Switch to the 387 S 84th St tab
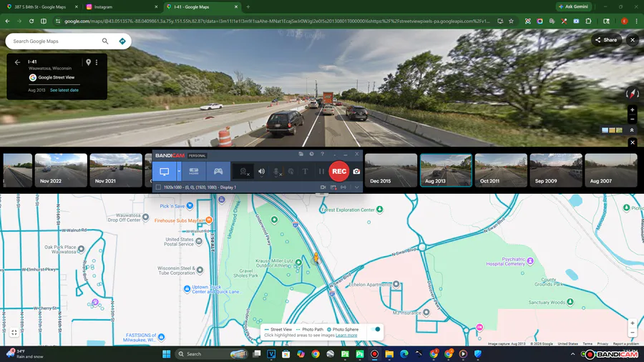644x362 pixels. tap(40, 7)
